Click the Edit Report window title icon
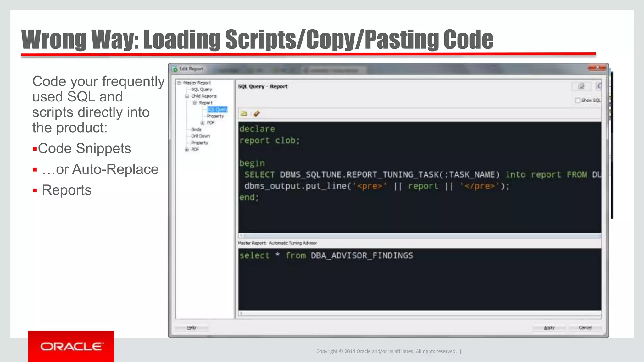The image size is (644, 362). click(x=175, y=69)
